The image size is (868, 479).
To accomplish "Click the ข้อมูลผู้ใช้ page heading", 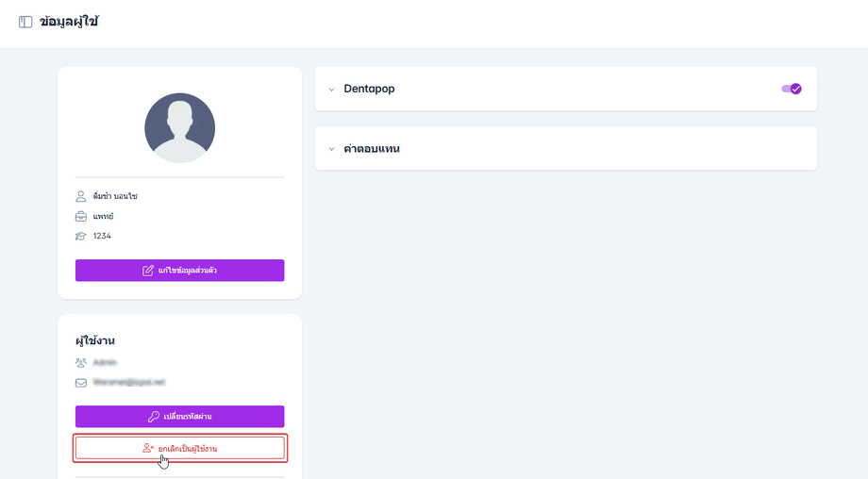I will pyautogui.click(x=69, y=22).
